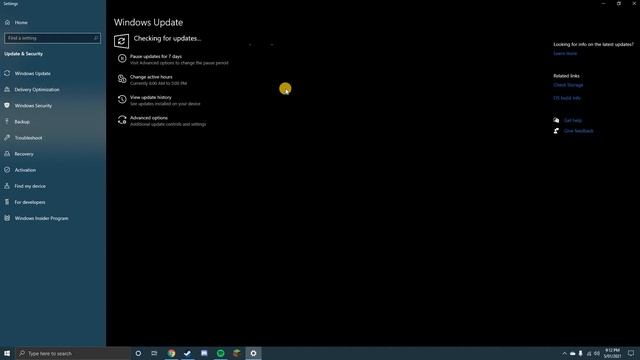This screenshot has height=360, width=640.
Task: Click the Checking for updates refresh icon
Action: point(121,41)
